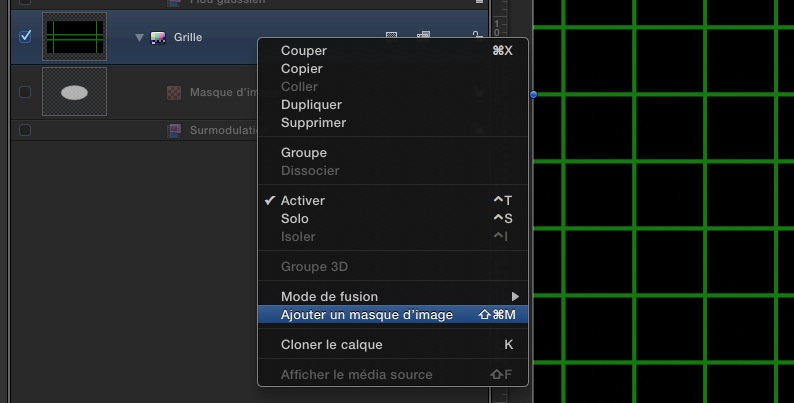Click the Grille generator icon

coord(158,38)
